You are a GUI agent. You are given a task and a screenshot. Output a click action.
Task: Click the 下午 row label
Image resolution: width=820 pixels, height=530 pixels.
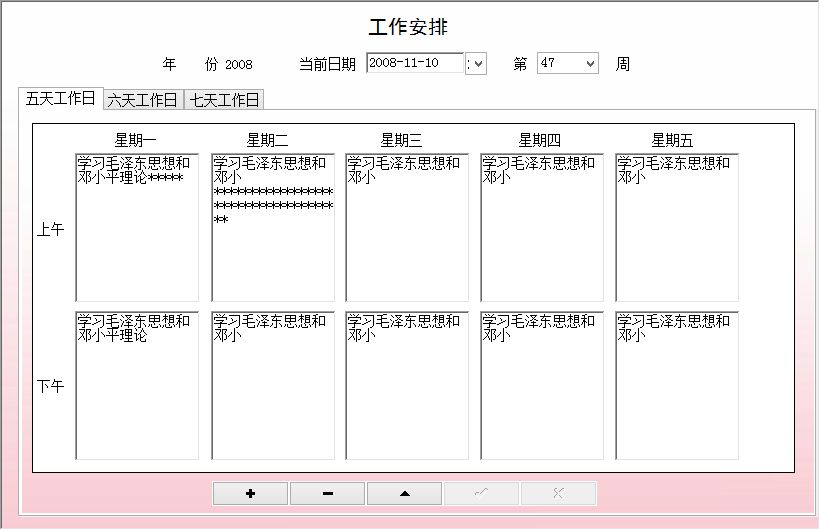tap(51, 387)
